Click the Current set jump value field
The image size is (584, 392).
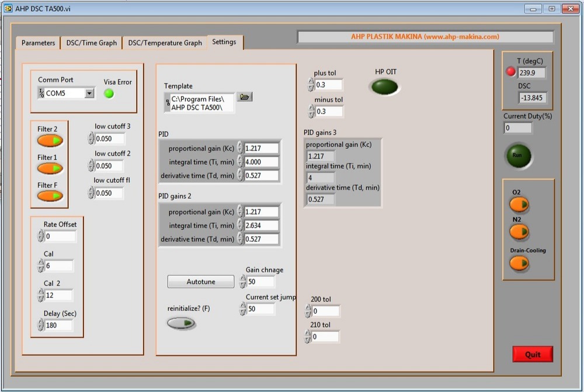tap(261, 309)
